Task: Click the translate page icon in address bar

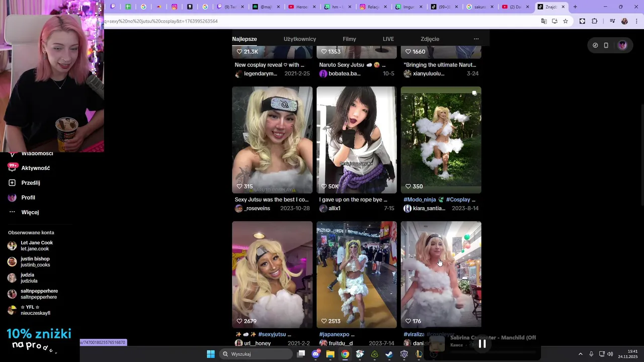Action: click(544, 21)
